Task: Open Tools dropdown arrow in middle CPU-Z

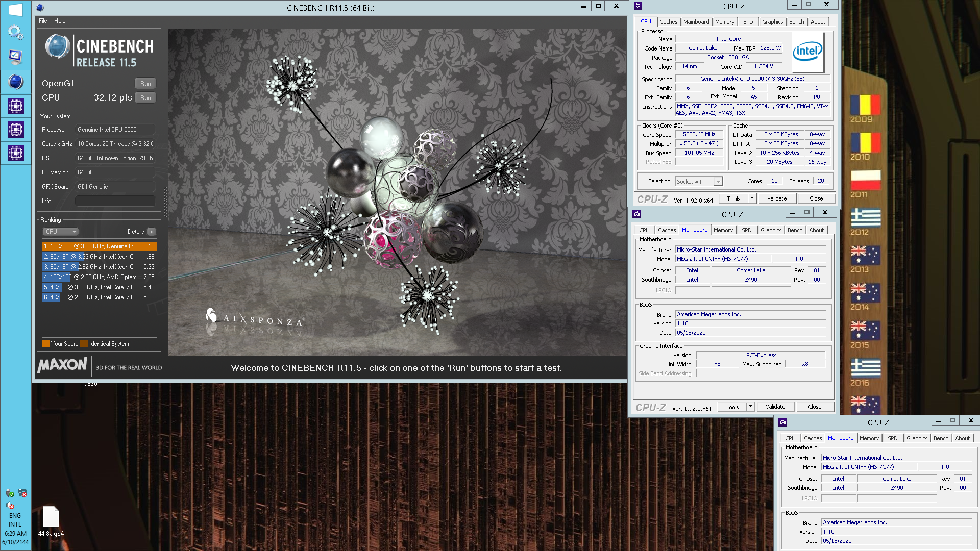Action: 750,407
